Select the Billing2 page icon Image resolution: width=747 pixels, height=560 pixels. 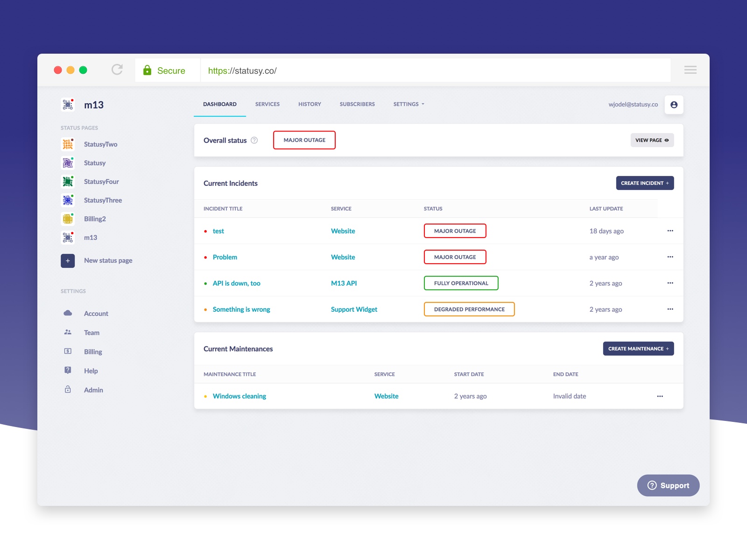68,219
